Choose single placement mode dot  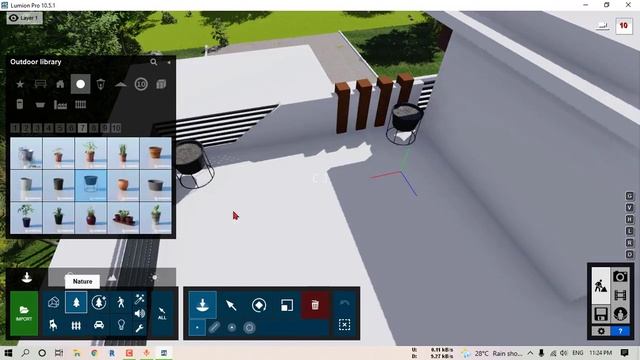[x=197, y=327]
